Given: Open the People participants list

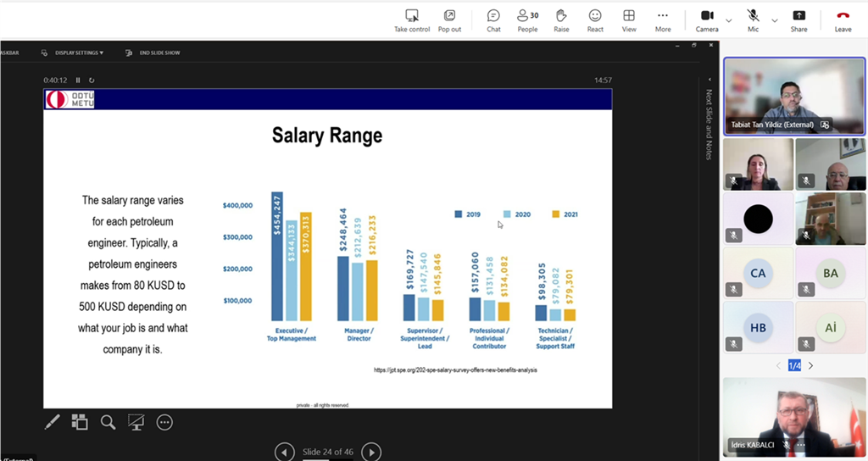Looking at the screenshot, I should pos(527,20).
